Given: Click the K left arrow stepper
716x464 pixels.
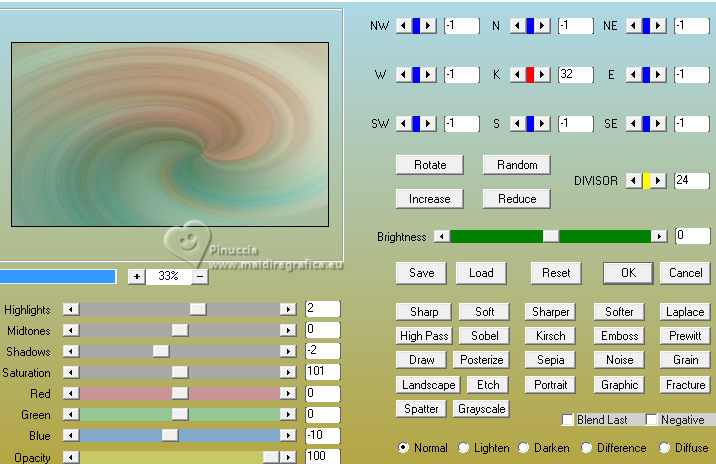Looking at the screenshot, I should pyautogui.click(x=517, y=74).
